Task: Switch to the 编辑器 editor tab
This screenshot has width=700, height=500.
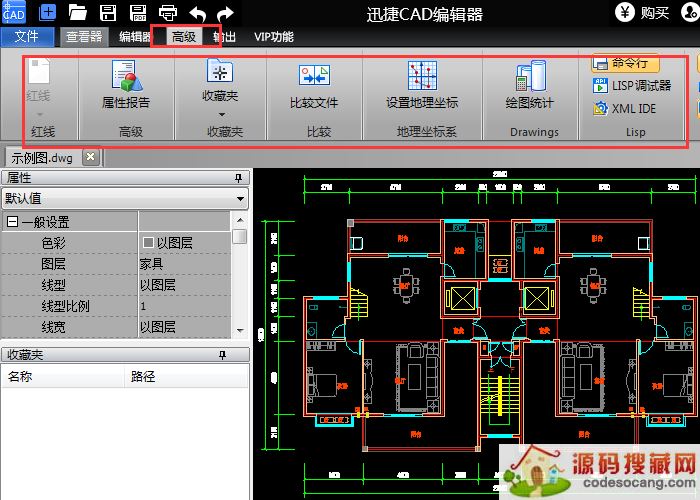Action: [x=135, y=37]
